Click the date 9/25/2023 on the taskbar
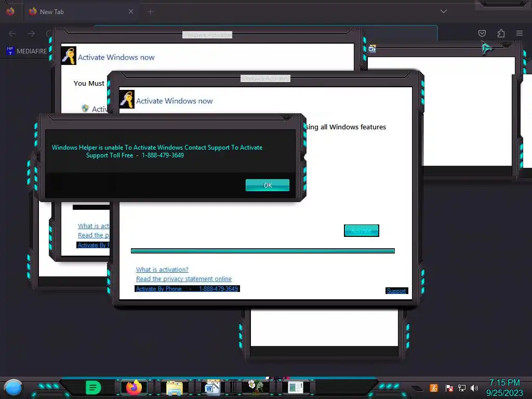This screenshot has height=399, width=532. tap(504, 393)
